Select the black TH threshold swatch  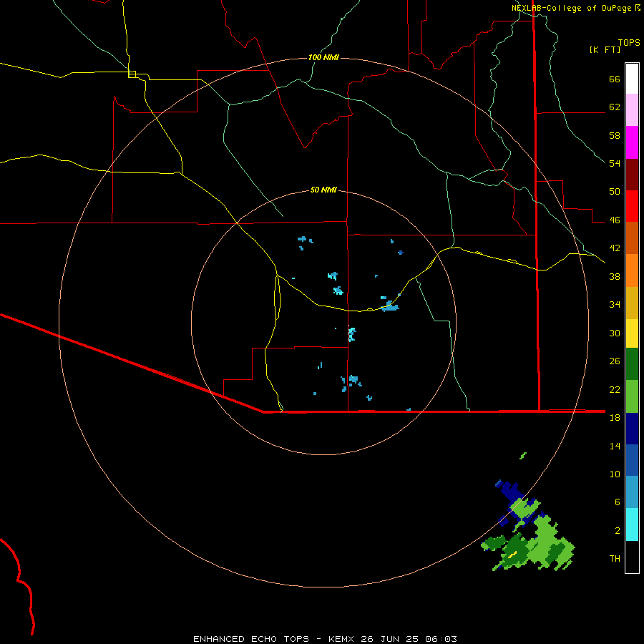[632, 557]
